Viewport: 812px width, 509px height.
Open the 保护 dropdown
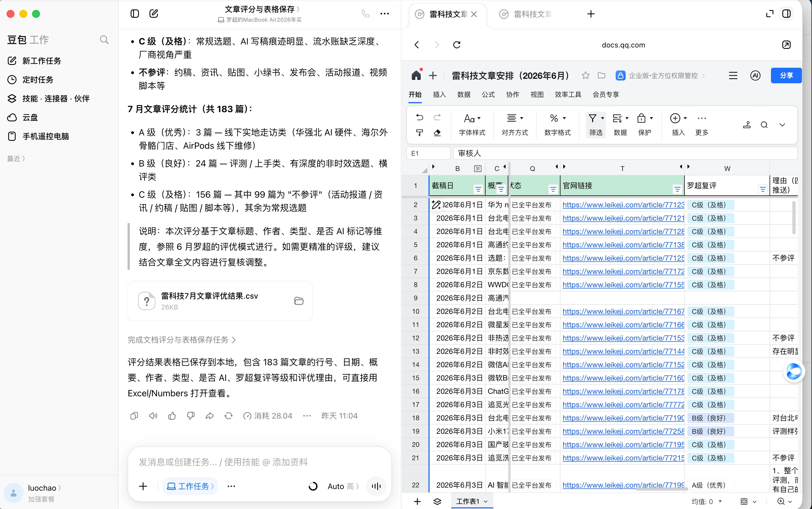(645, 125)
